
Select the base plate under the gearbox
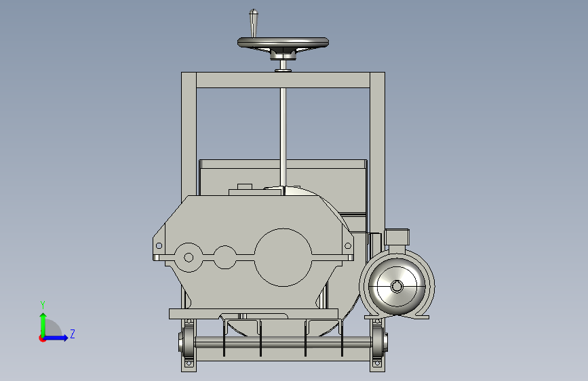pyautogui.click(x=254, y=314)
